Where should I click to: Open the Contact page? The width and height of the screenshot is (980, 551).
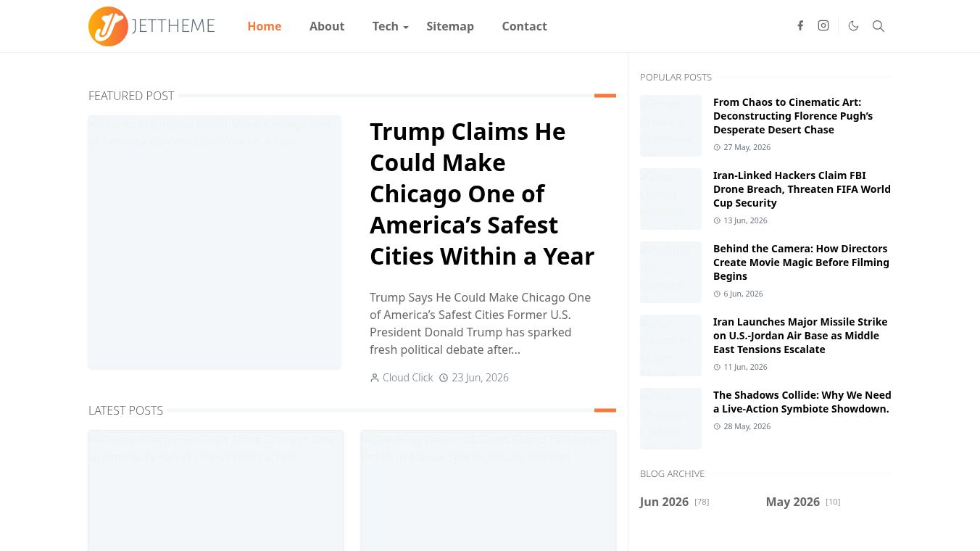click(x=524, y=26)
